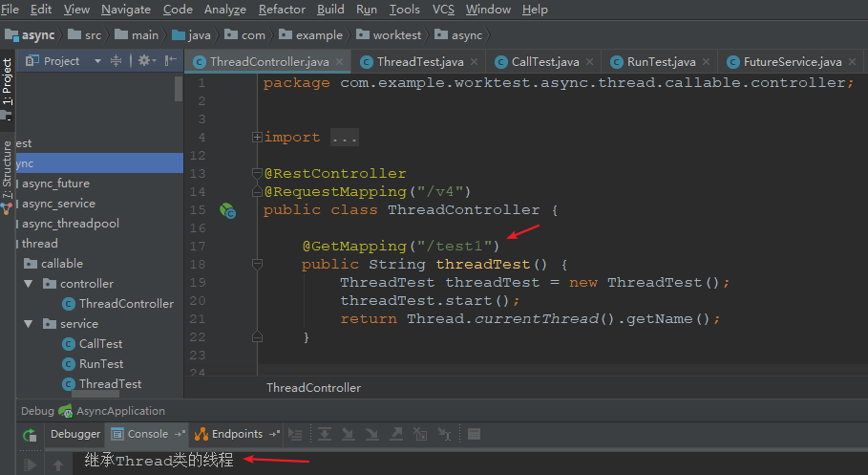This screenshot has height=475, width=868.
Task: Click the Console tab pin arrow icon
Action: pyautogui.click(x=180, y=434)
